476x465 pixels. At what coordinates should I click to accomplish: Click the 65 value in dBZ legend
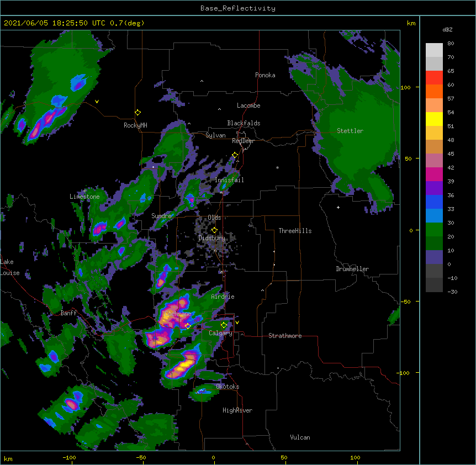coord(451,71)
